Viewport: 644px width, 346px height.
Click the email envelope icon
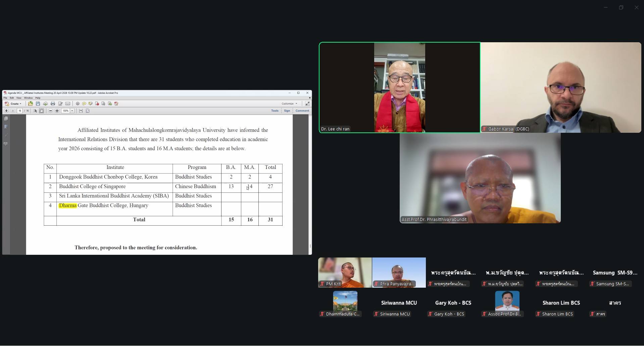pyautogui.click(x=67, y=104)
